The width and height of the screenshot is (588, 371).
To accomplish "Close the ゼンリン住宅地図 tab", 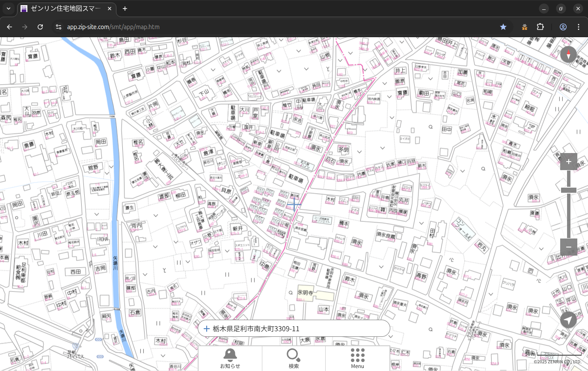I will tap(110, 9).
